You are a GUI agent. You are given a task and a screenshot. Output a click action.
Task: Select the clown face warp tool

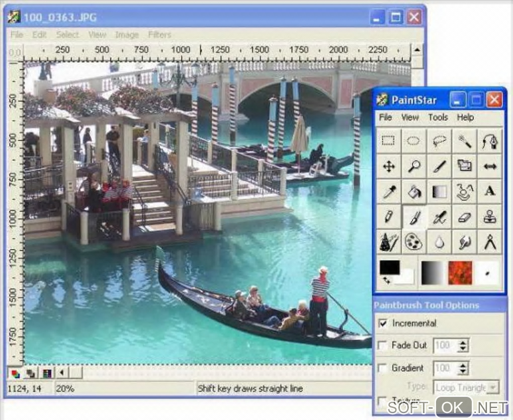464,191
